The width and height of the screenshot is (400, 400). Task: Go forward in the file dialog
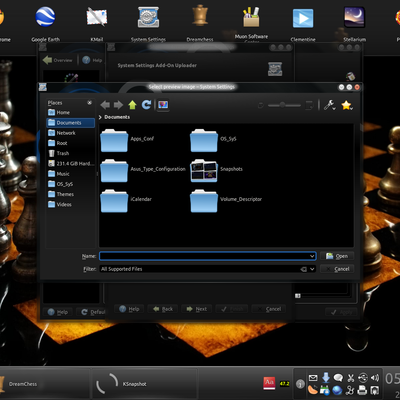(x=118, y=105)
